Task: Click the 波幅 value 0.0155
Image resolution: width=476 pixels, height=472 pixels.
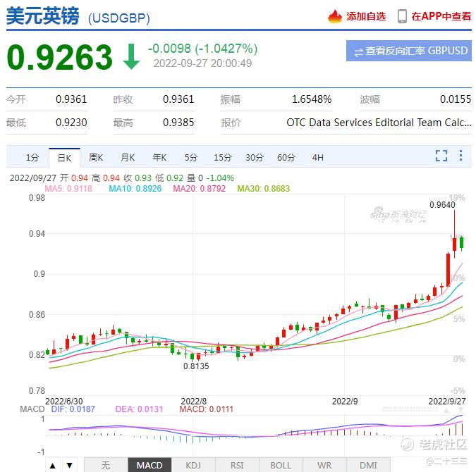Action: click(456, 99)
